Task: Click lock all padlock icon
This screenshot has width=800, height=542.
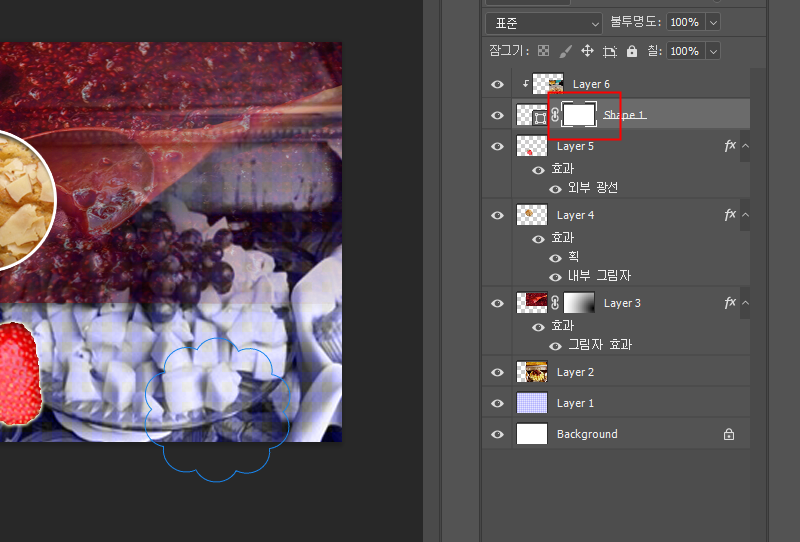Action: pos(632,51)
